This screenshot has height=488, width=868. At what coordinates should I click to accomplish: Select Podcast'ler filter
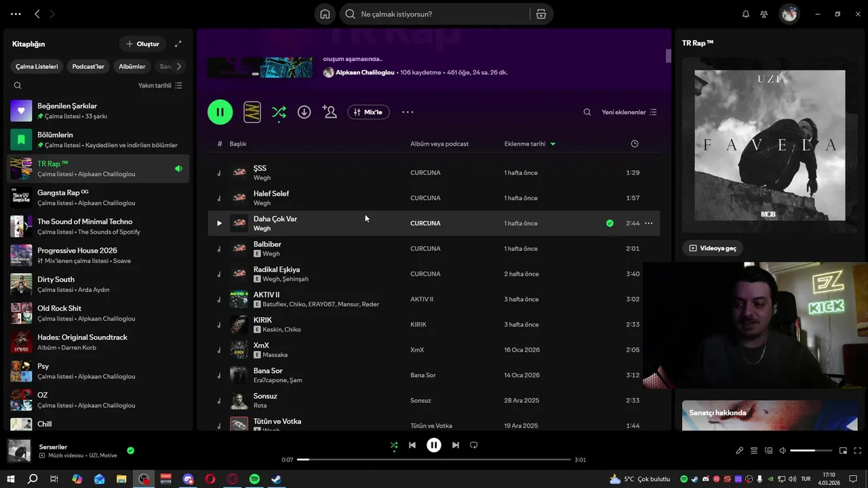coord(88,66)
